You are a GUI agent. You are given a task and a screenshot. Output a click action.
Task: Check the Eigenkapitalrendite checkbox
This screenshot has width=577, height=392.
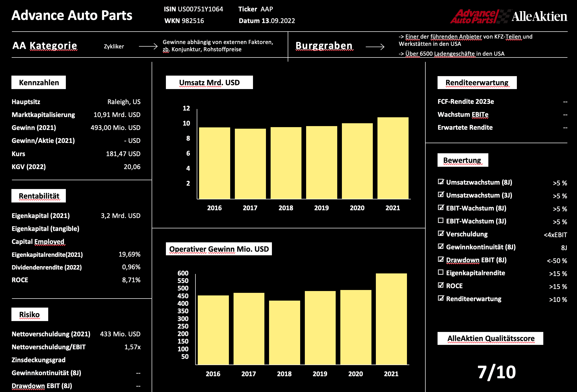[441, 272]
